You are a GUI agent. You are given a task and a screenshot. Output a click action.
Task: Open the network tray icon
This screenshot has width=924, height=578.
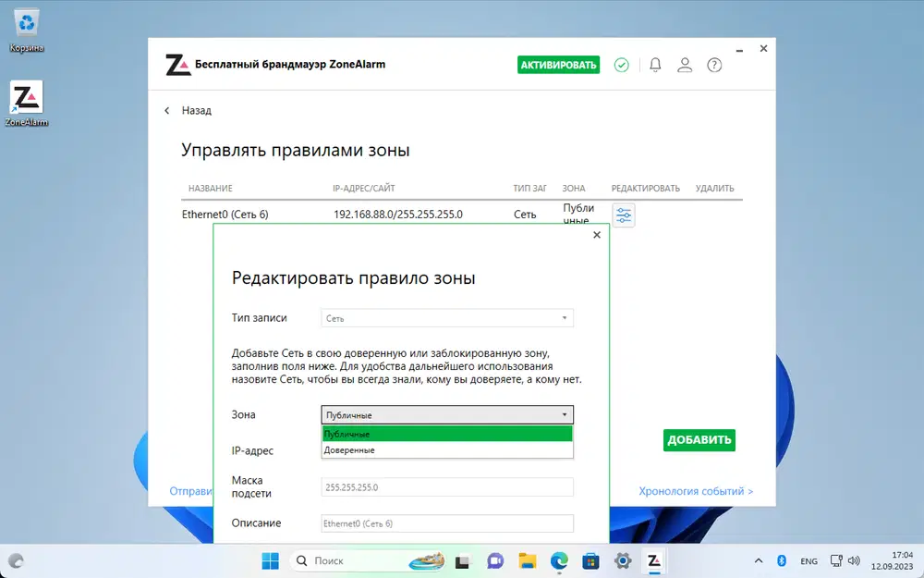836,561
